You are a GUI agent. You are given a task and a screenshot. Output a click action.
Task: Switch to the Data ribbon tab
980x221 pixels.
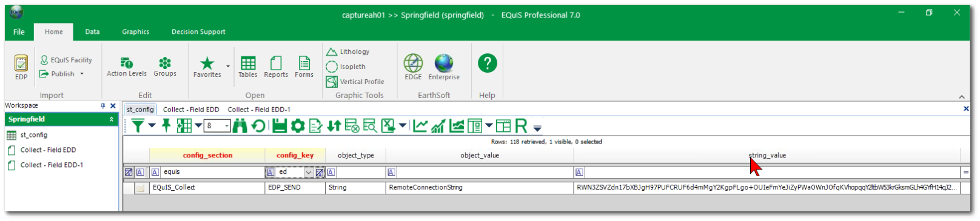92,31
